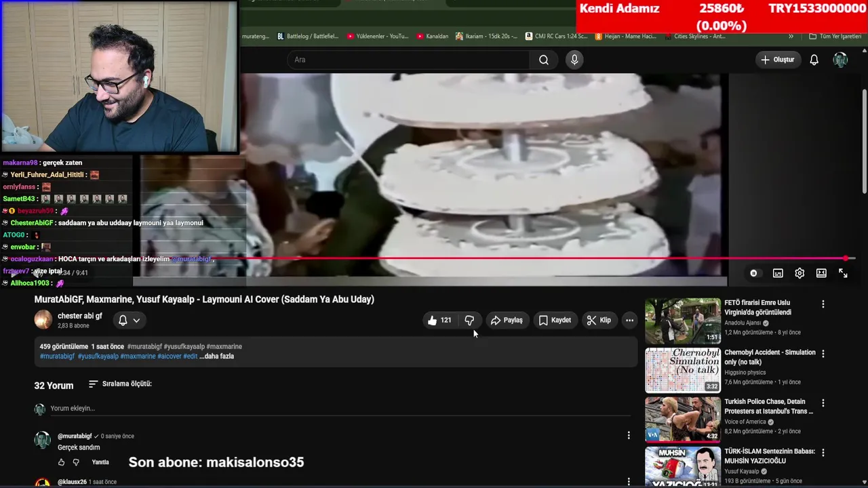Like muratabigf's 'Gerçek sandım' comment
Image resolution: width=868 pixels, height=488 pixels.
(x=61, y=462)
